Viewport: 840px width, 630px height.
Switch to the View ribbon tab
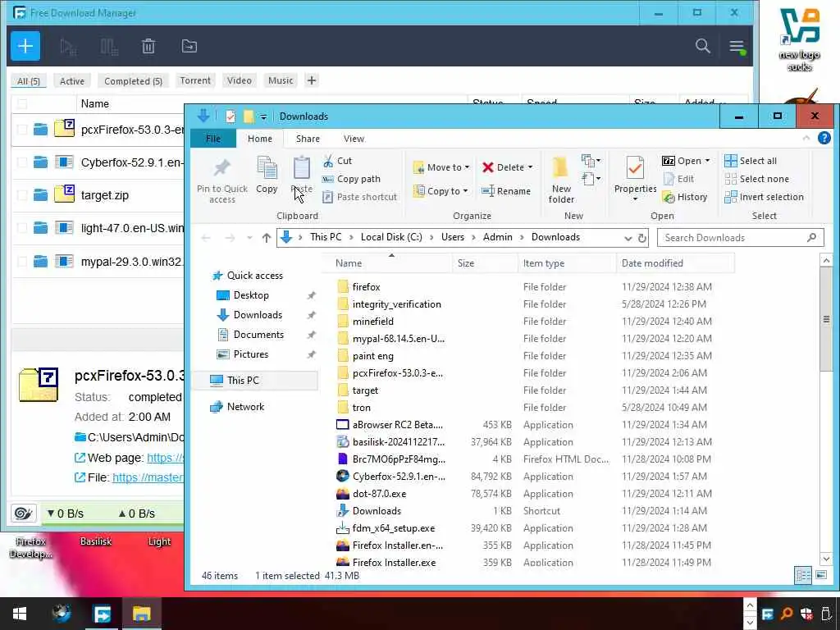(x=354, y=139)
